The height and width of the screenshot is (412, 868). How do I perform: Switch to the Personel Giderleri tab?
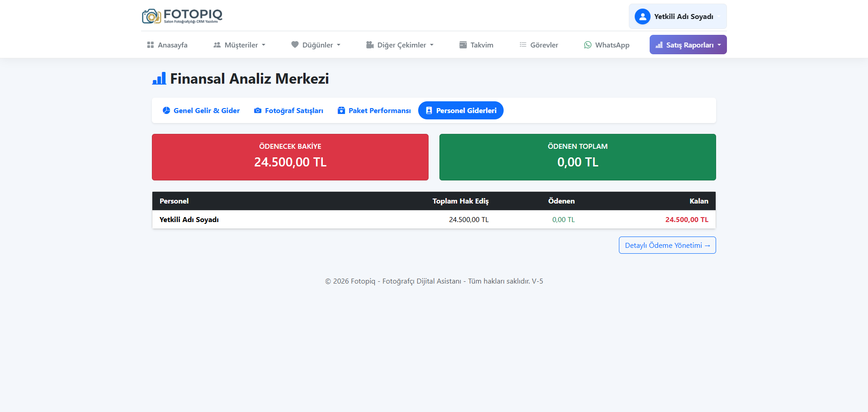461,110
